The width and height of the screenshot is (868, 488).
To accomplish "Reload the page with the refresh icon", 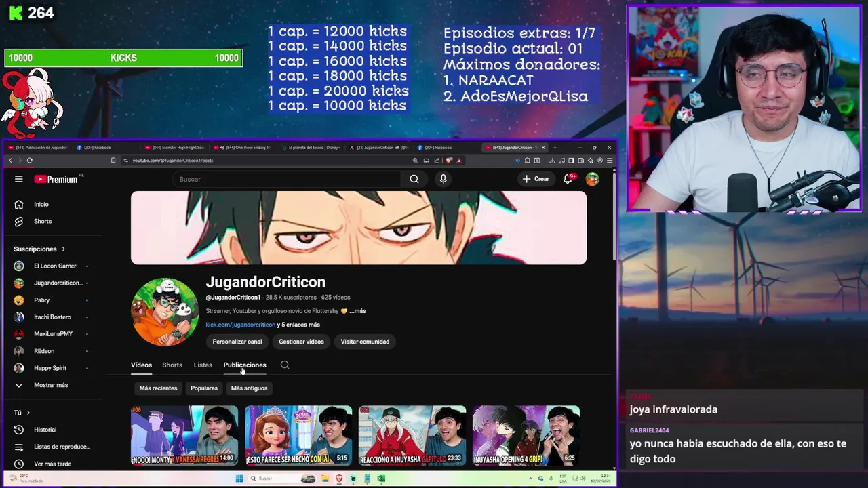I will 29,161.
